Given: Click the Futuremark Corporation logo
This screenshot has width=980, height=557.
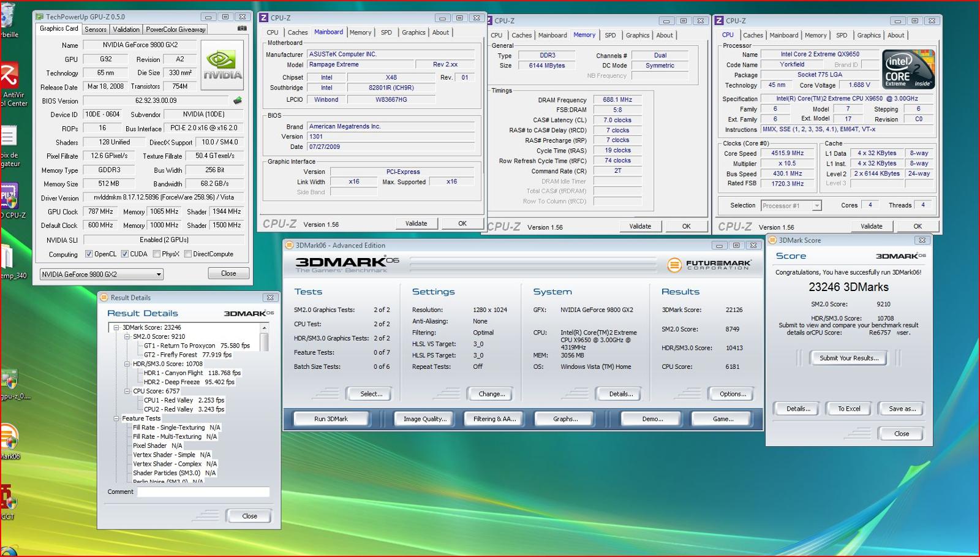Looking at the screenshot, I should (x=708, y=265).
